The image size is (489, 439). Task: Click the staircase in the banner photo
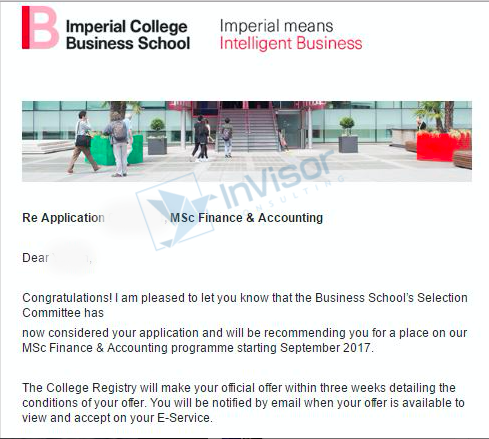[x=249, y=130]
